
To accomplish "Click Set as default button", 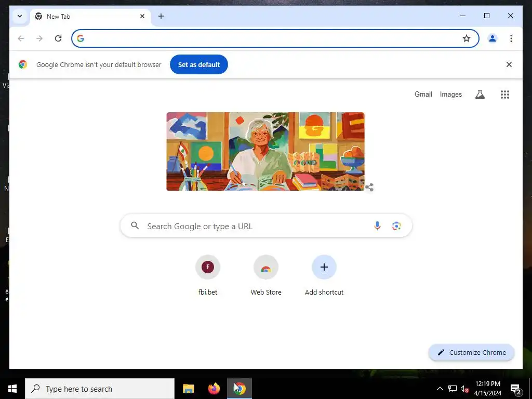I will pos(199,64).
